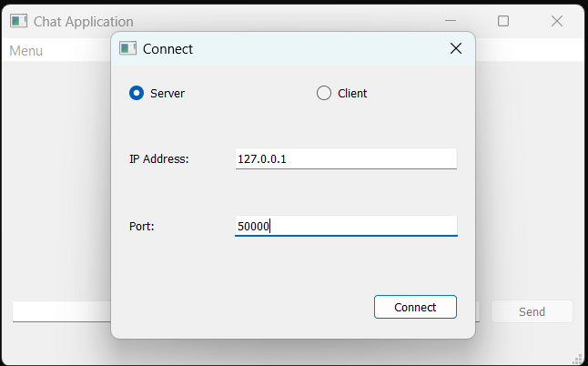Focus the IP Address input field
The height and width of the screenshot is (366, 588).
[346, 158]
